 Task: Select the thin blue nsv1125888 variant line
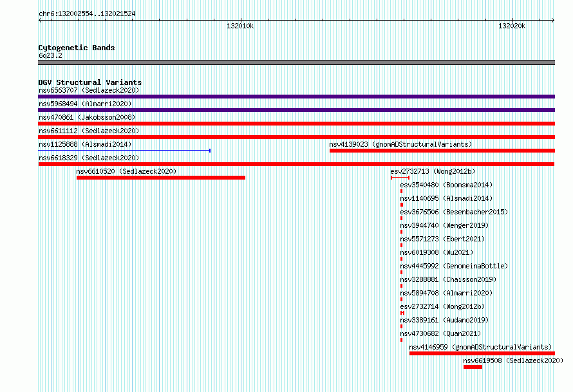click(124, 151)
